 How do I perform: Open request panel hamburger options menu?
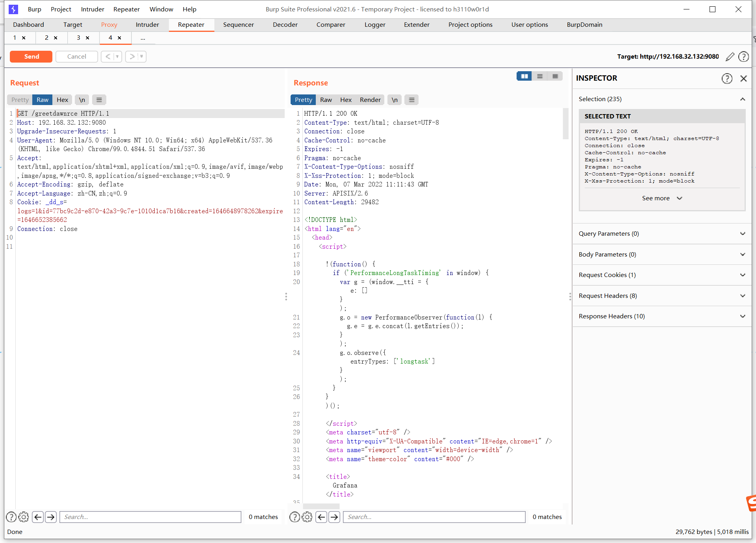coord(99,100)
